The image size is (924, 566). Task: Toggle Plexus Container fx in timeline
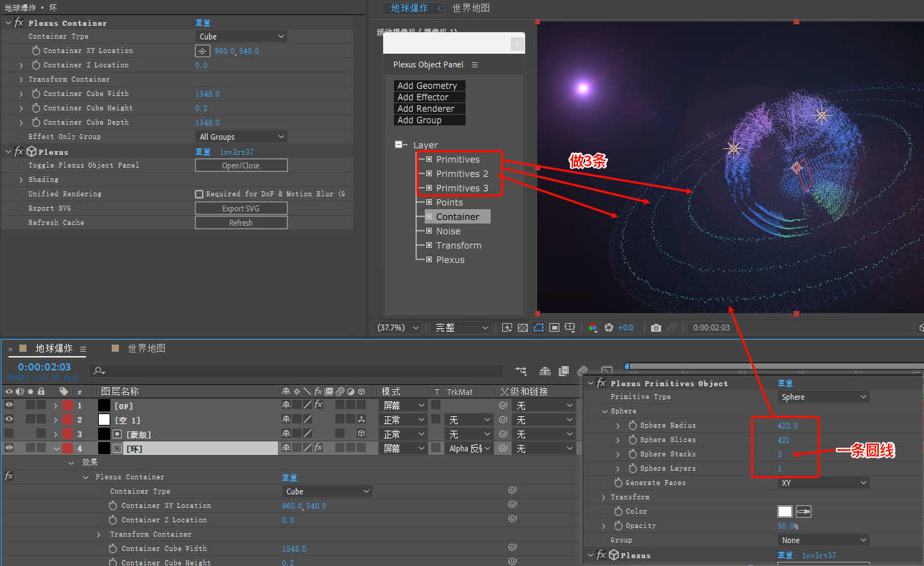click(x=9, y=476)
